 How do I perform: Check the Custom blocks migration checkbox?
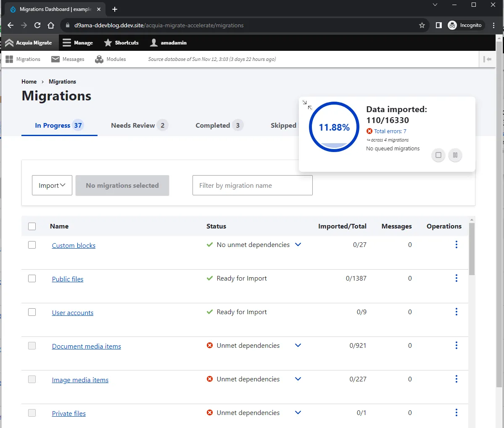point(32,245)
